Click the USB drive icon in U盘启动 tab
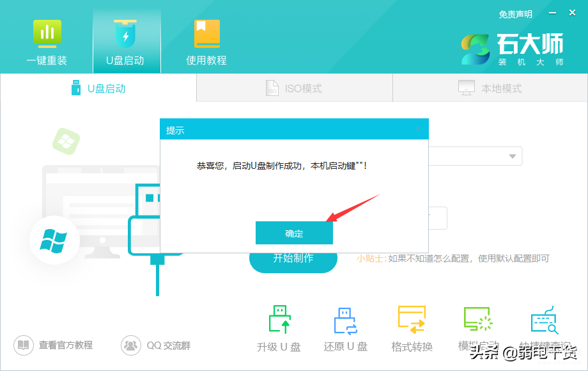This screenshot has height=371, width=588. 76,88
